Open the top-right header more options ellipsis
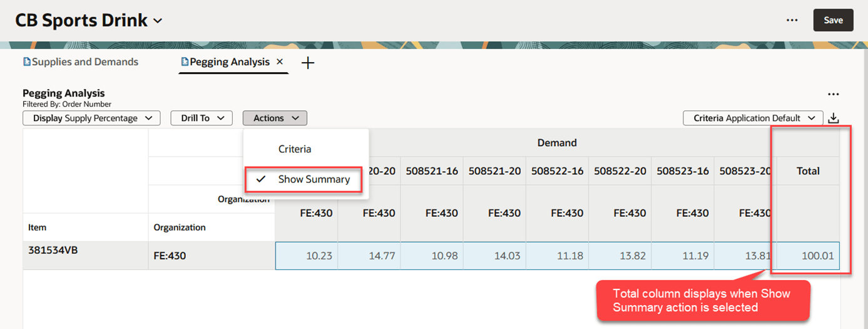The width and height of the screenshot is (868, 329). click(x=792, y=20)
